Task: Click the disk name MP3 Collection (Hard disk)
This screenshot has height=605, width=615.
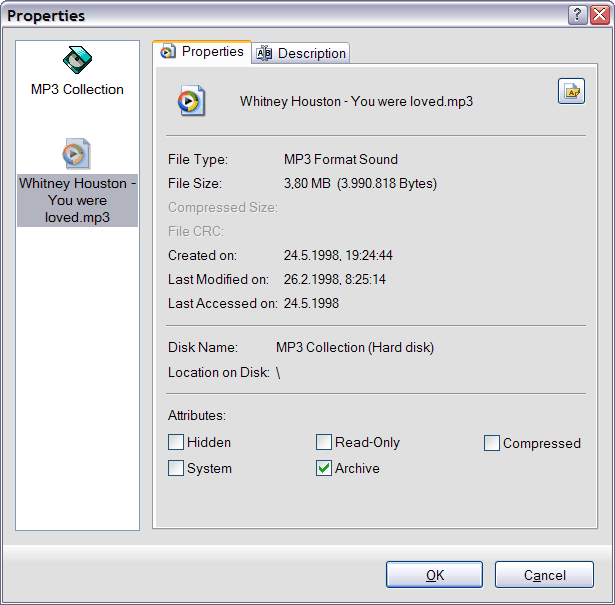Action: 355,348
